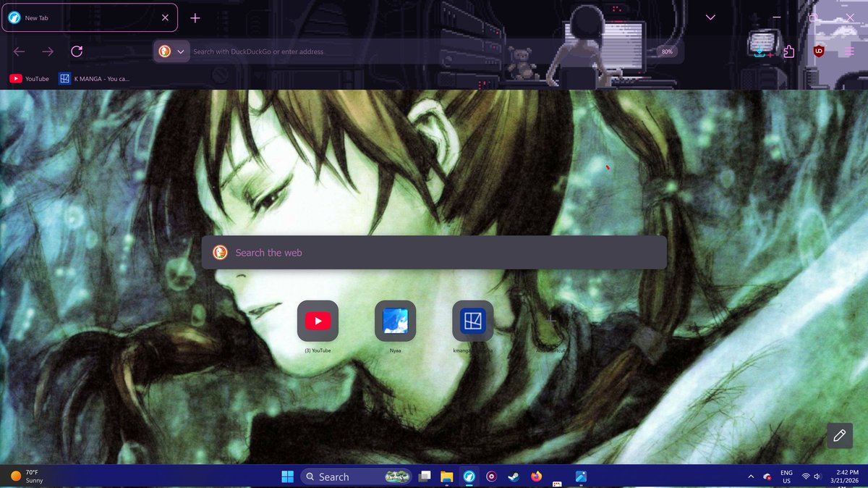Open the K MANGA bookmark in bookmarks toolbar
The width and height of the screenshot is (868, 488).
[95, 78]
